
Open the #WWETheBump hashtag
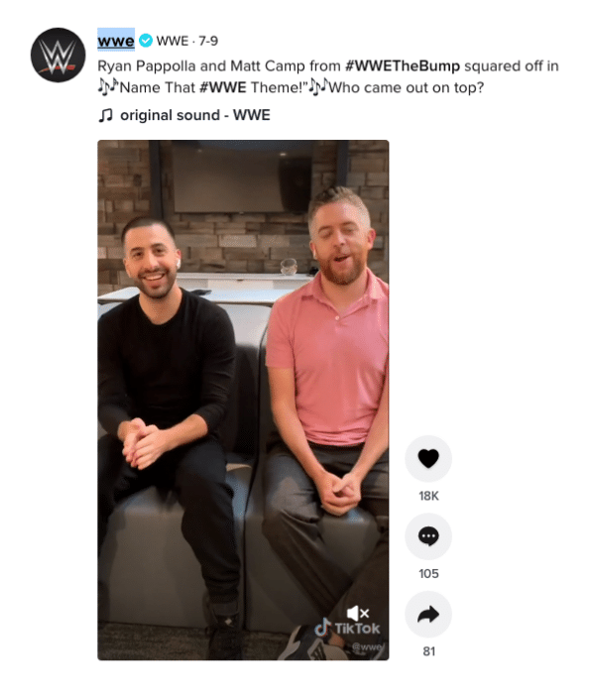[x=403, y=66]
